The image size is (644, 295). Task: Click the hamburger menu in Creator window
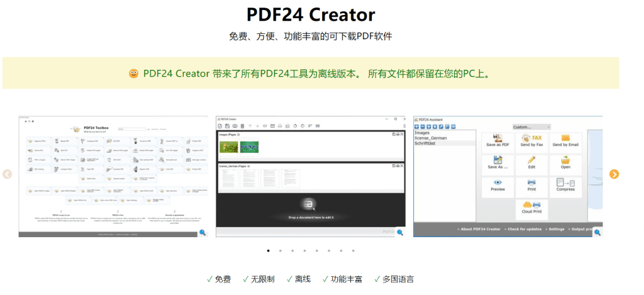pyautogui.click(x=404, y=126)
